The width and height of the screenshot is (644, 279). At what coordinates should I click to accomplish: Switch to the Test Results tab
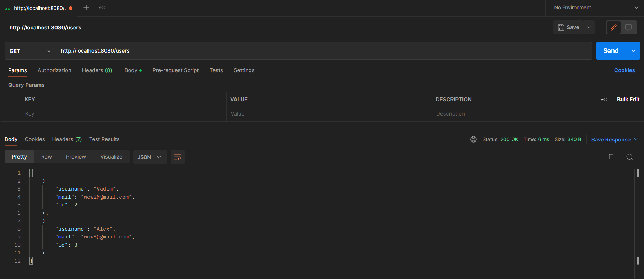pos(104,139)
